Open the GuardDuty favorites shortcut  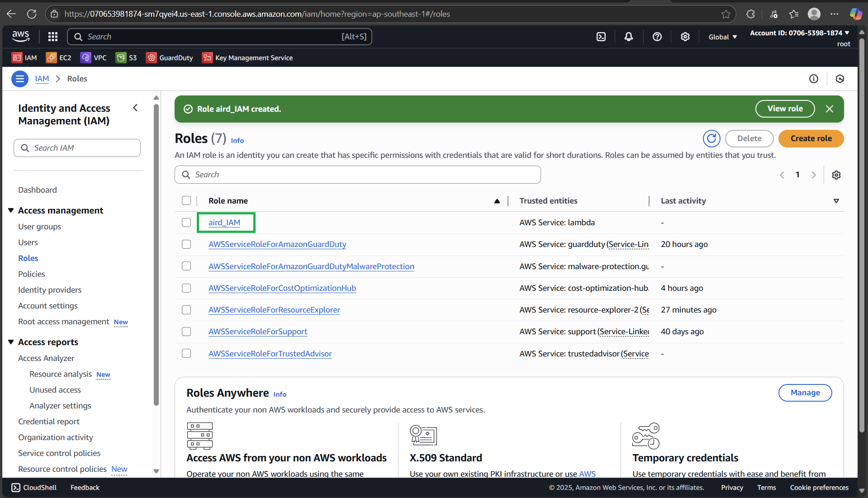tap(170, 58)
